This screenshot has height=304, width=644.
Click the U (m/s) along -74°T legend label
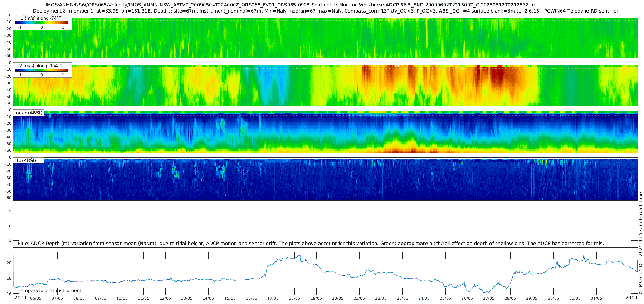pyautogui.click(x=41, y=18)
